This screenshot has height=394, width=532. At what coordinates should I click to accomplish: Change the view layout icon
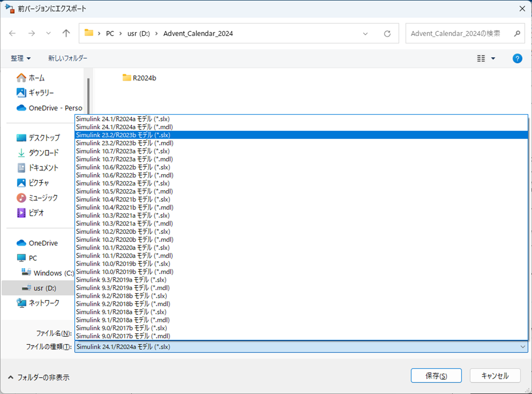(481, 58)
